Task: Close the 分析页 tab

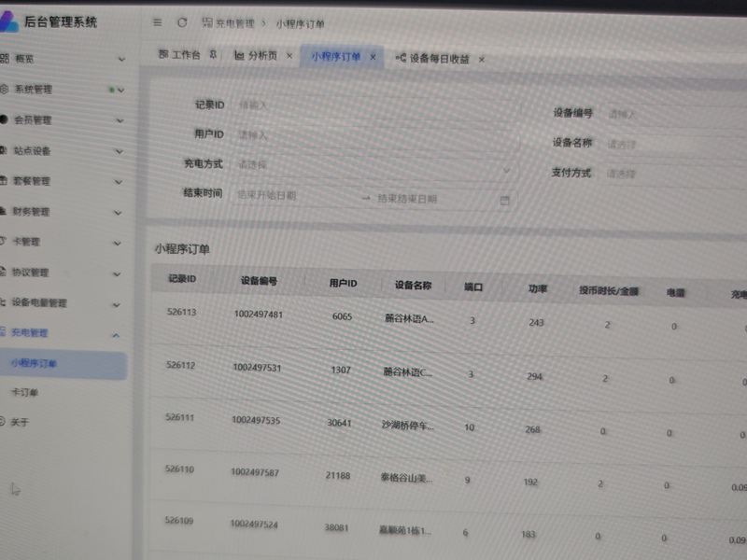Action: coord(289,56)
